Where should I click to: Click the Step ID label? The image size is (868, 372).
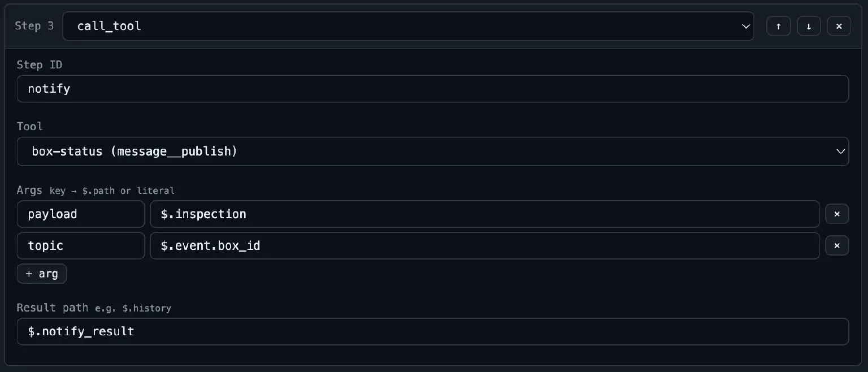40,65
